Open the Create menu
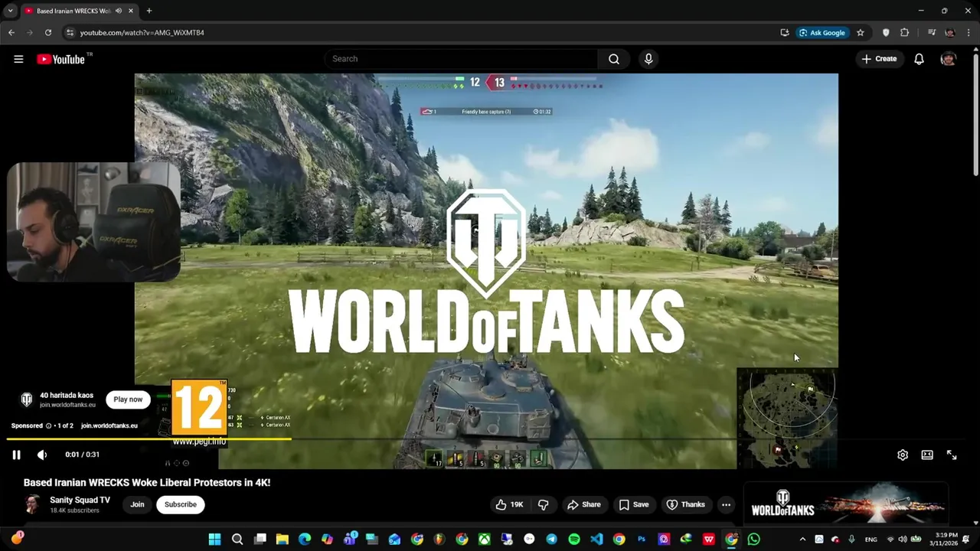980x551 pixels. tap(879, 59)
